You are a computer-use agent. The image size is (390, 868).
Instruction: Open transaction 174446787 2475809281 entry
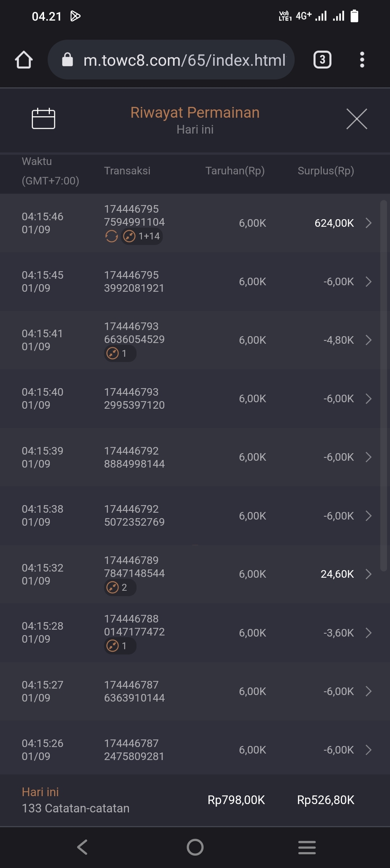click(x=134, y=750)
